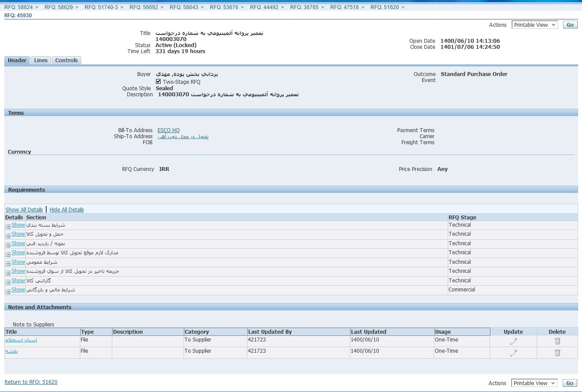The width and height of the screenshot is (582, 392).
Task: Click Show link for شرايط مالي و بازرگاني
Action: 18,290
